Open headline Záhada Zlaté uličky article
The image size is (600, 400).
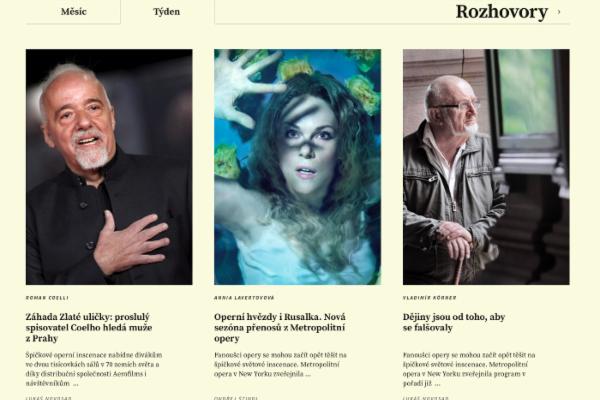89,328
